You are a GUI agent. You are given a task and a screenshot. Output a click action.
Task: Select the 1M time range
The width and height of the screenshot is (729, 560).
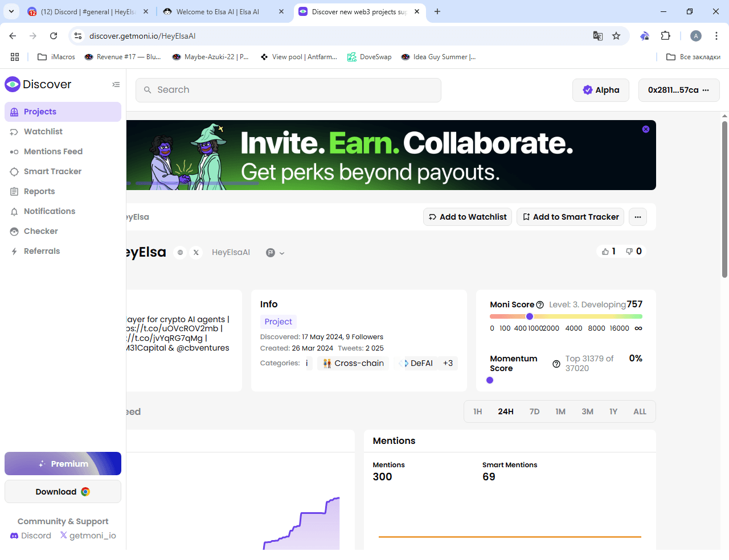(x=560, y=411)
